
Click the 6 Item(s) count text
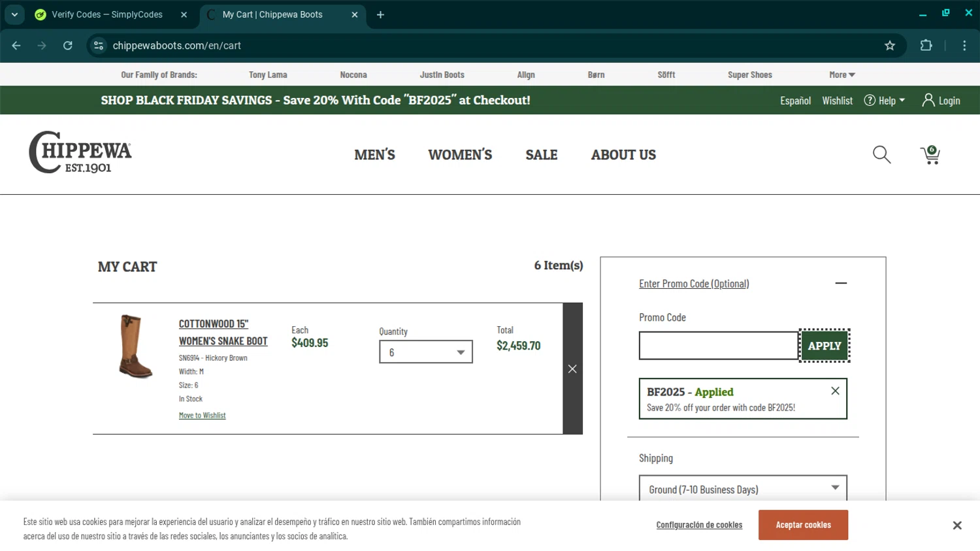[x=559, y=265]
